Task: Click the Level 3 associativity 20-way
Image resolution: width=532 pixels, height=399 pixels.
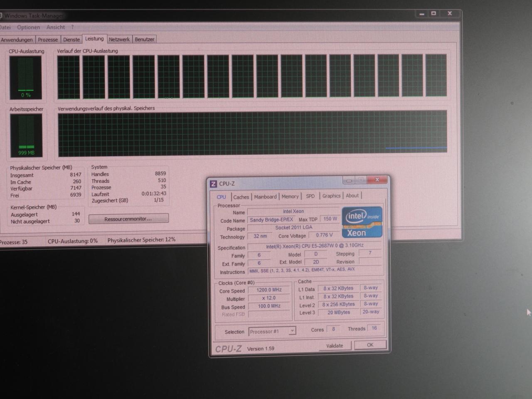Action: pos(371,312)
